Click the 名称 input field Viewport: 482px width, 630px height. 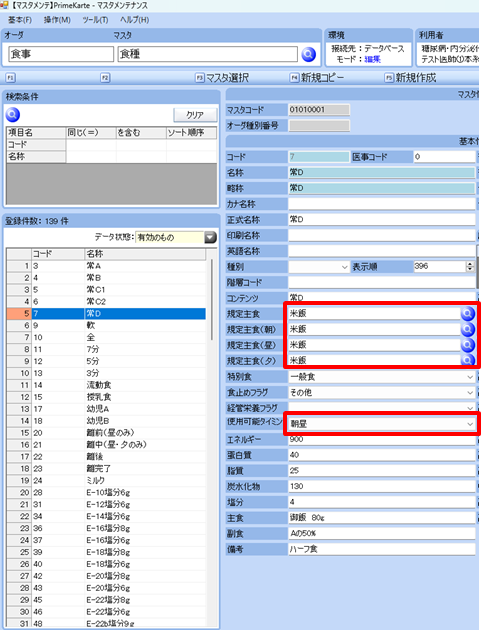[x=382, y=172]
